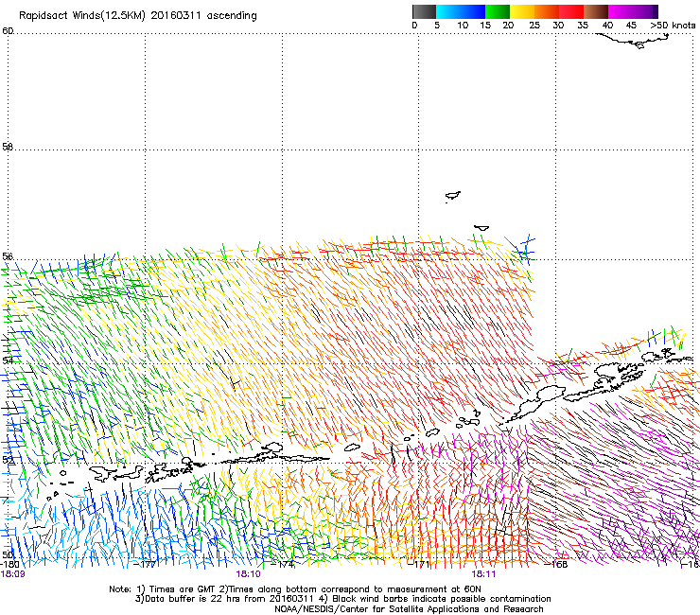Click the cyan 5-10 knots legend color
This screenshot has height=615, width=700.
(448, 11)
